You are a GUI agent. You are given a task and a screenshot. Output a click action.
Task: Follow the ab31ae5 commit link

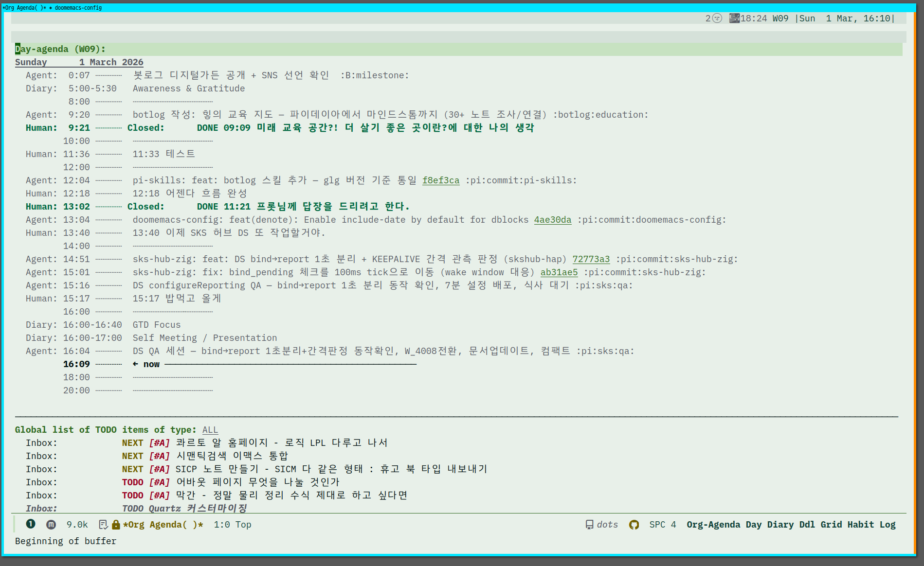pos(559,272)
